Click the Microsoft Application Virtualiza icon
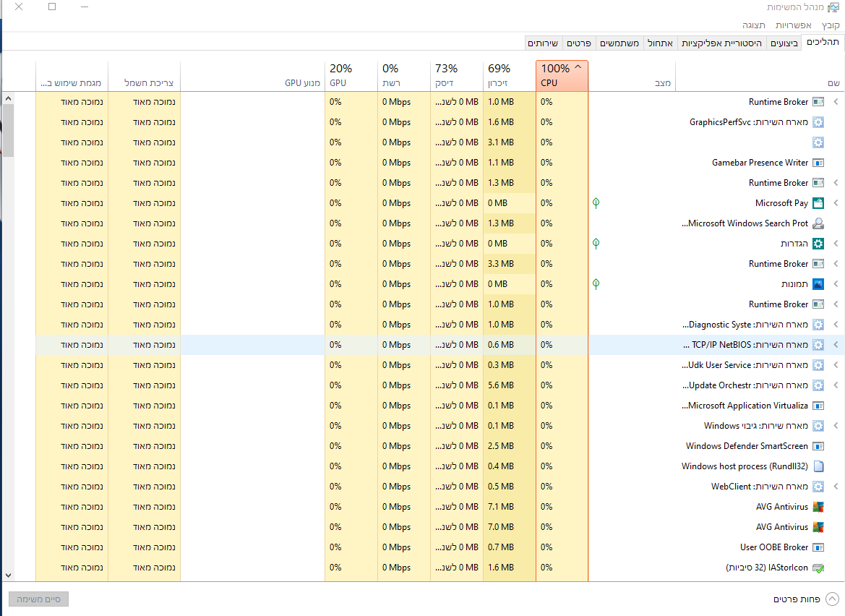845x616 pixels. (x=818, y=406)
